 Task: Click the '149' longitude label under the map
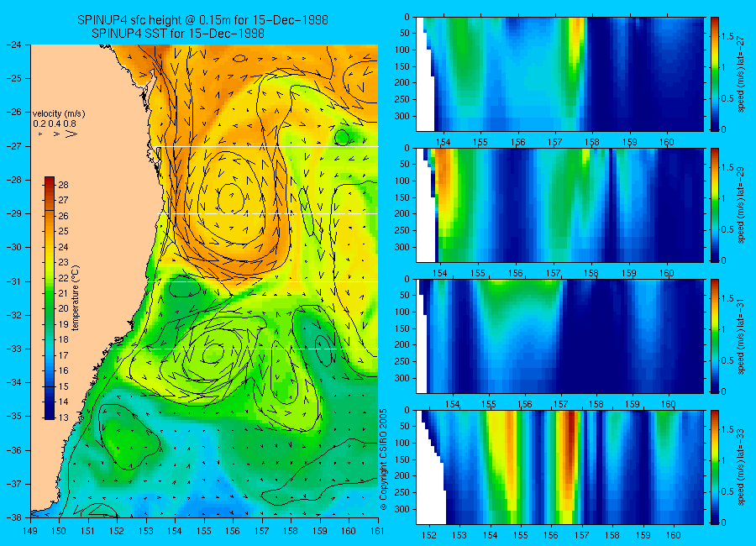pyautogui.click(x=31, y=531)
